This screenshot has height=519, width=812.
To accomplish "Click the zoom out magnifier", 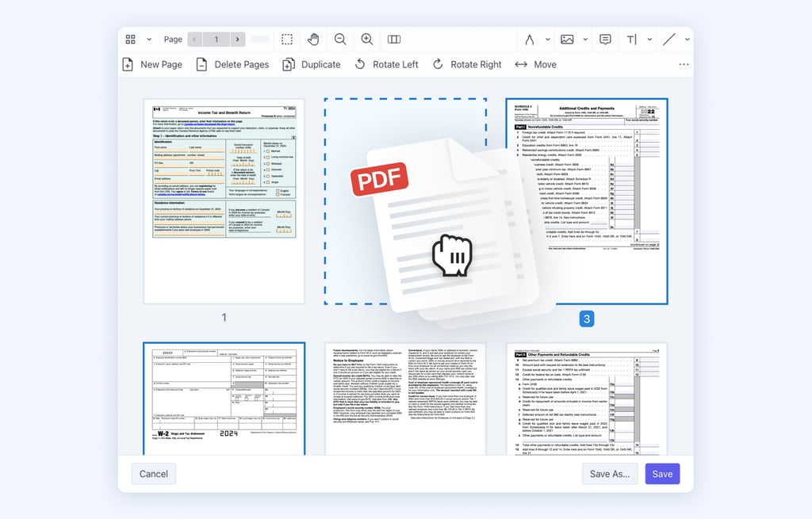I will click(340, 39).
